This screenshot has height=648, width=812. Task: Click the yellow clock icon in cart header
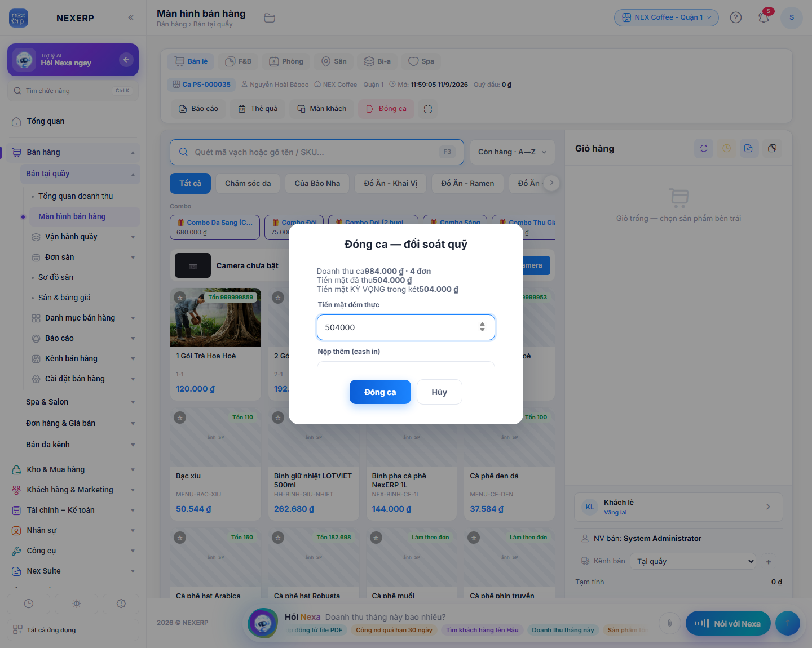[727, 148]
